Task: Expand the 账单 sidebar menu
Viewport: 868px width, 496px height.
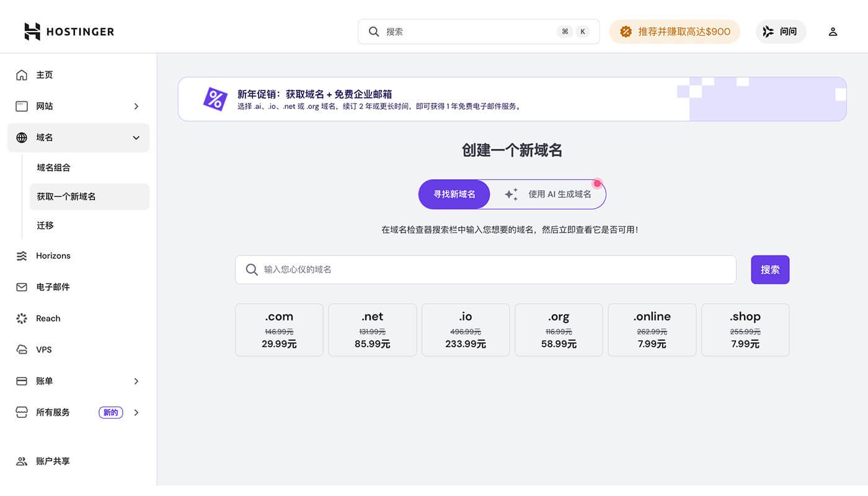Action: coord(136,381)
